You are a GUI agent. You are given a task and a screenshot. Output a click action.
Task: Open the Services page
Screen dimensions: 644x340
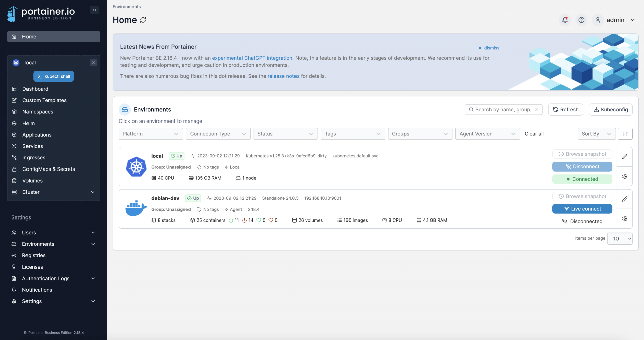[54, 146]
